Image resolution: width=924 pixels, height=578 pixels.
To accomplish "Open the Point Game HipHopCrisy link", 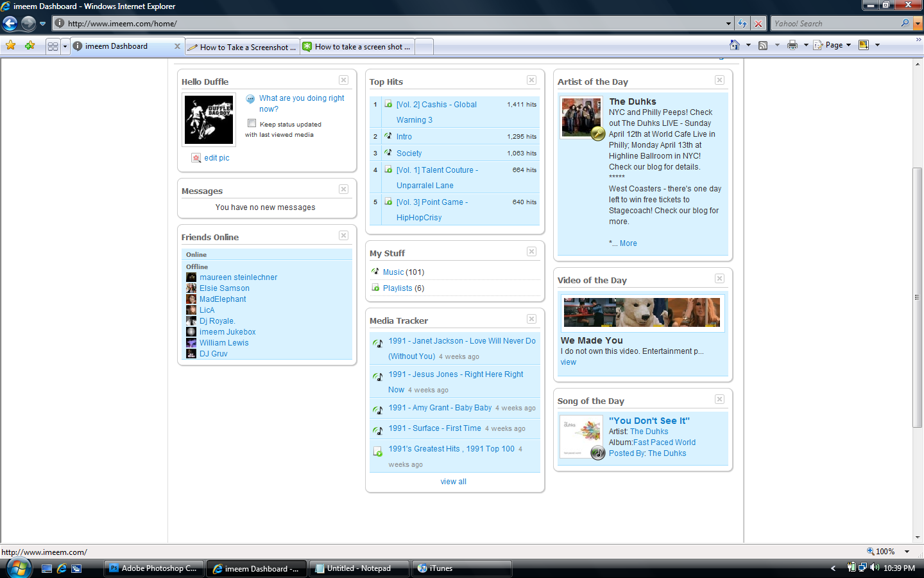I will [432, 210].
